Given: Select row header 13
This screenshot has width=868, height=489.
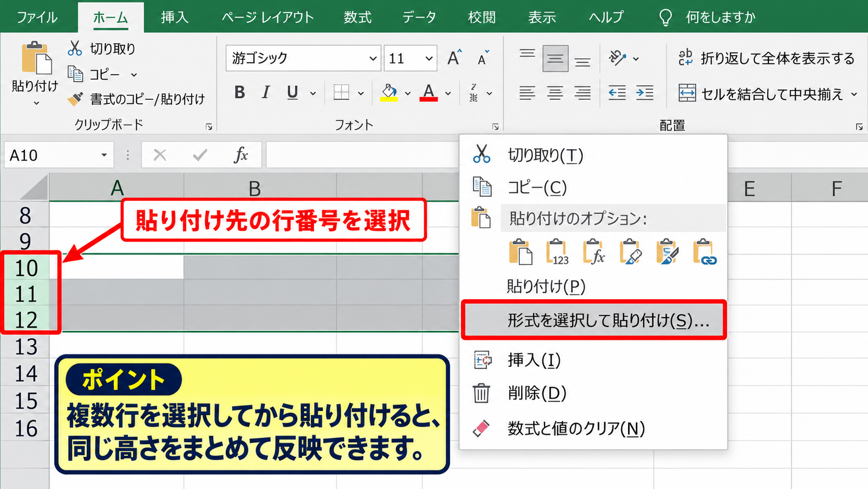Looking at the screenshot, I should pos(25,347).
